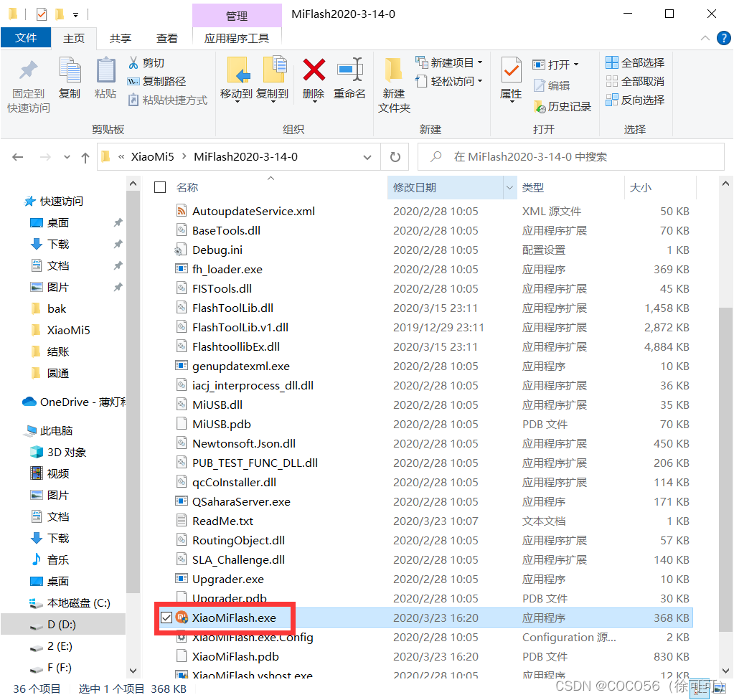Image resolution: width=734 pixels, height=700 pixels.
Task: Click Copy path (复制路径) icon
Action: pyautogui.click(x=133, y=82)
